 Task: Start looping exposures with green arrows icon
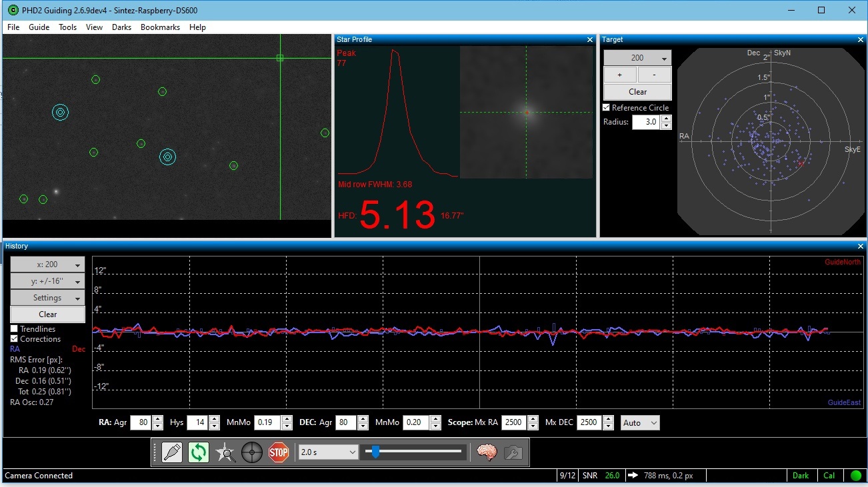click(199, 453)
